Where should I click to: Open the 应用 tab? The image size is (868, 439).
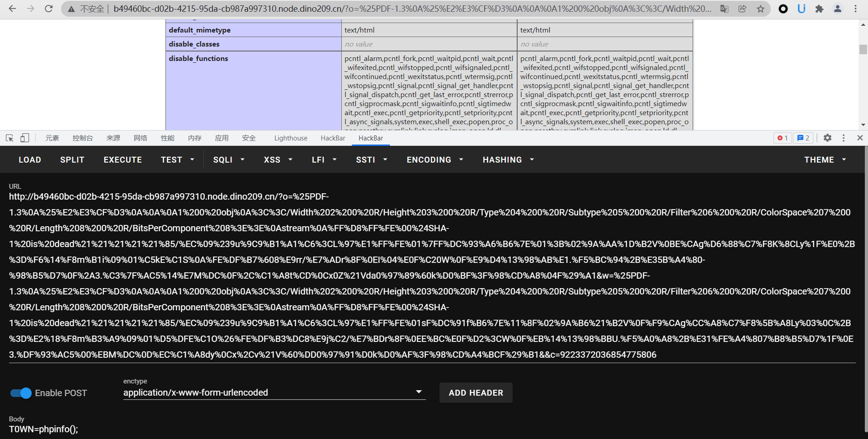click(222, 138)
